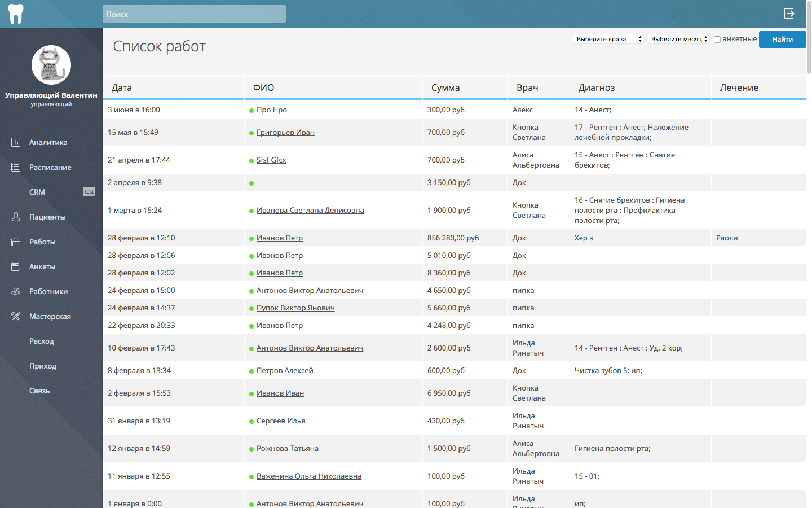Open the Приход sidebar section
Image resolution: width=812 pixels, height=508 pixels.
[43, 366]
